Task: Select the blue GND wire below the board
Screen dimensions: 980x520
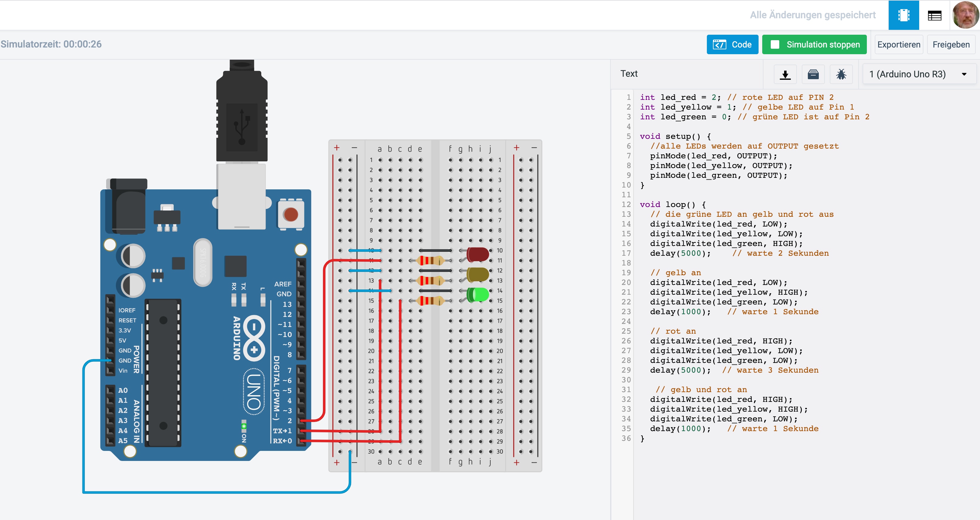Action: pyautogui.click(x=216, y=492)
